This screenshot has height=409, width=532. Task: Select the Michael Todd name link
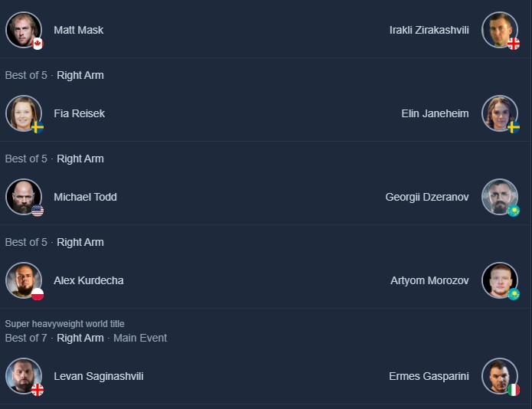click(85, 197)
